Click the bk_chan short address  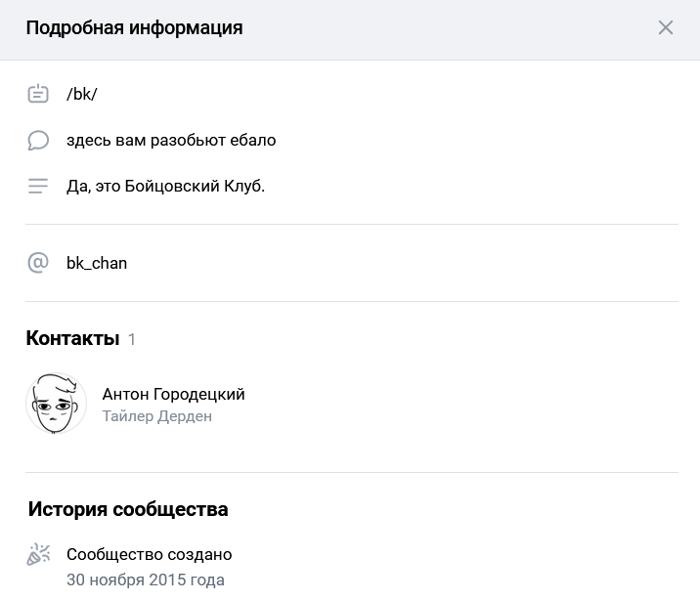coord(97,263)
